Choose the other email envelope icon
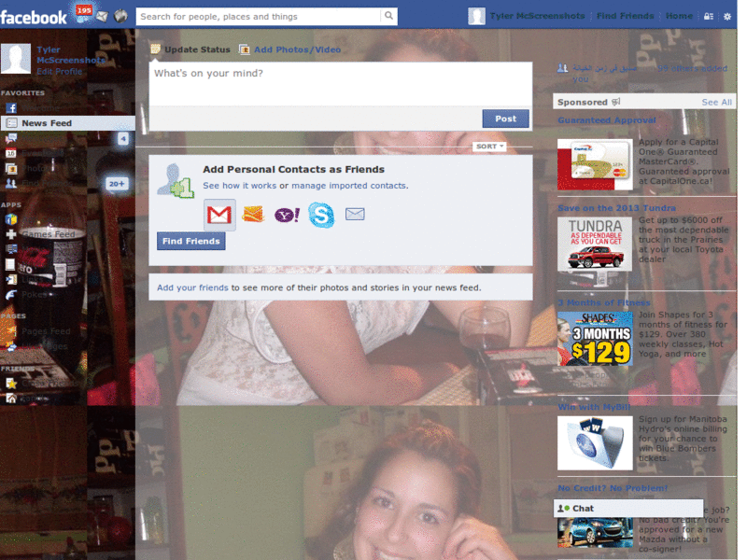Image resolution: width=747 pixels, height=560 pixels. [x=355, y=215]
